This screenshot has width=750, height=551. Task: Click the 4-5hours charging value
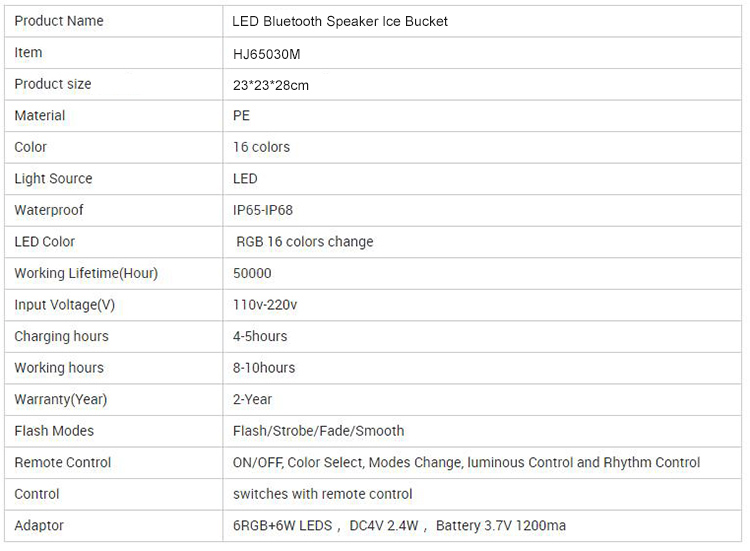tap(260, 336)
